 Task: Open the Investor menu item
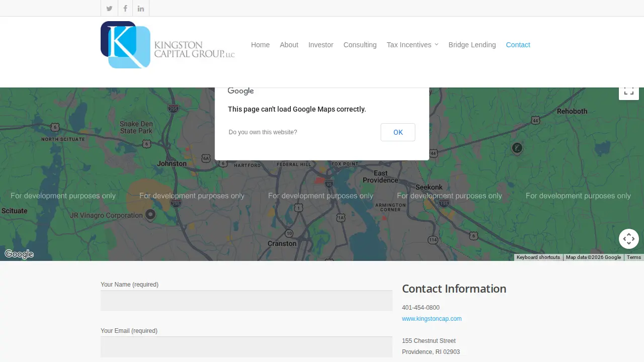(x=321, y=45)
